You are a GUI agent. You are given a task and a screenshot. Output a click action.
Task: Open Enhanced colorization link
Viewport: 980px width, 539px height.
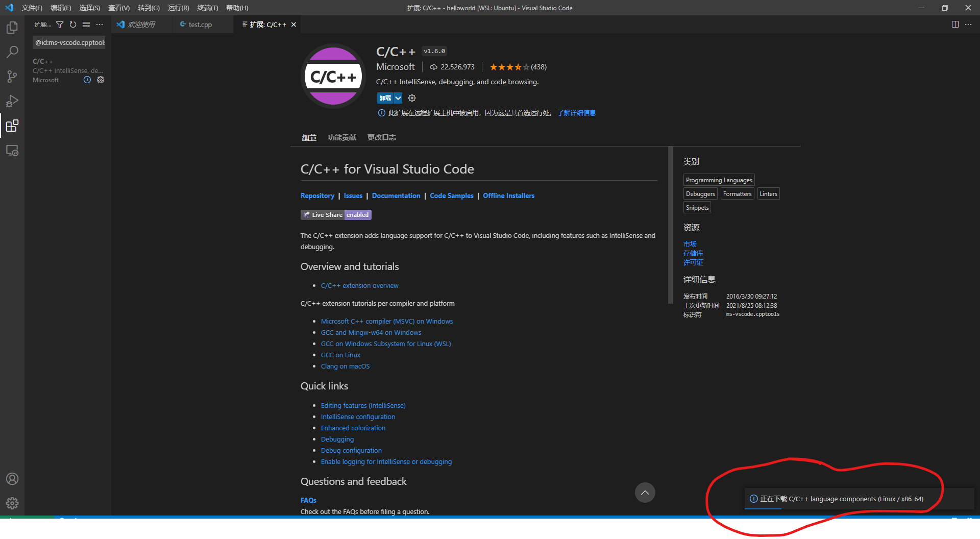coord(353,428)
